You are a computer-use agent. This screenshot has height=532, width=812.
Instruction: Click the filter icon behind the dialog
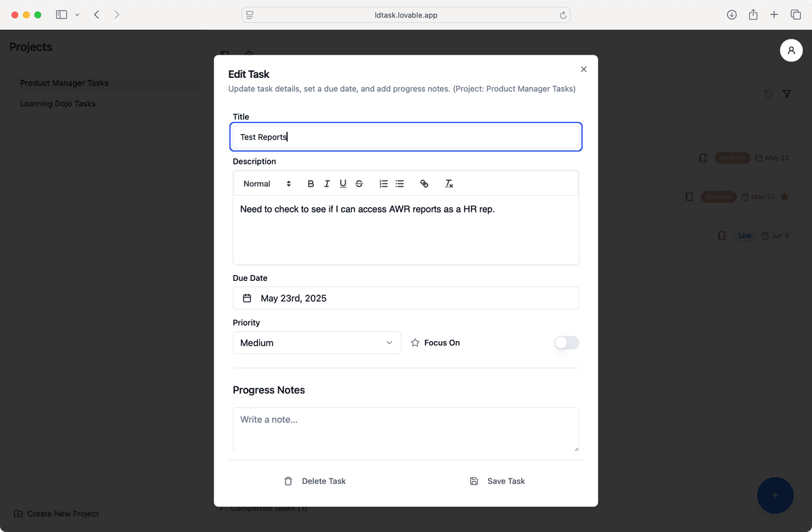[787, 94]
